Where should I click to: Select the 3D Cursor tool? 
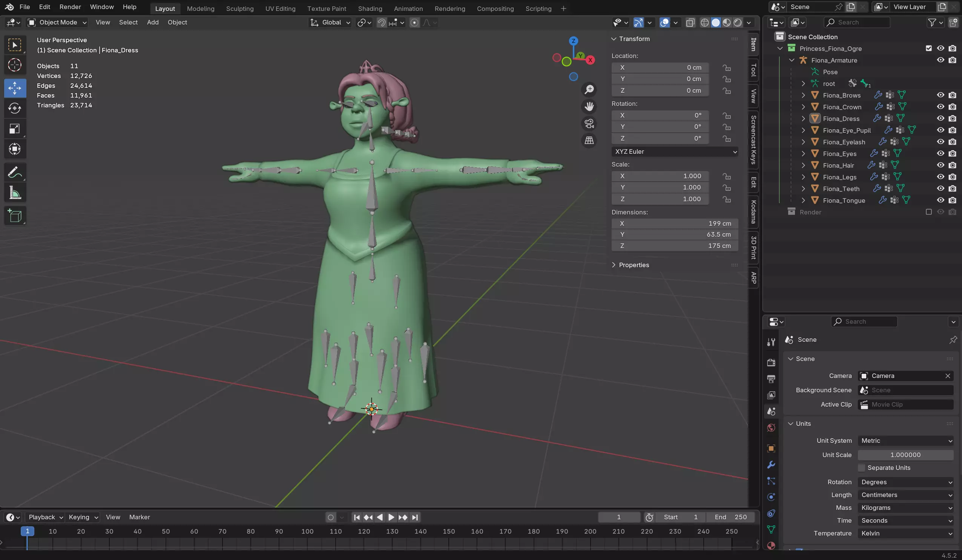[15, 65]
